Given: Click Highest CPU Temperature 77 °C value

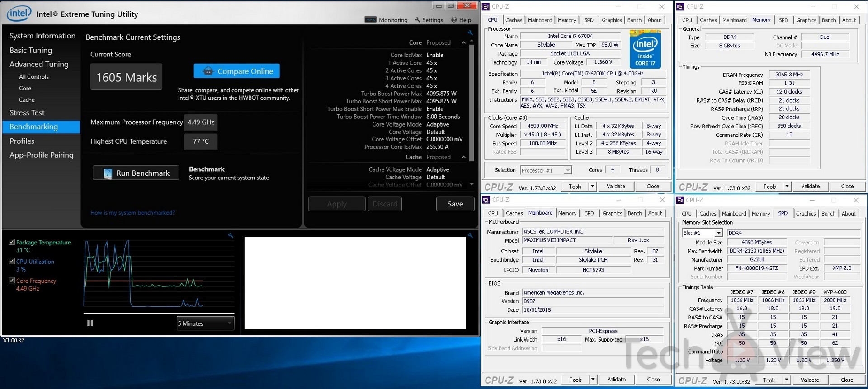Looking at the screenshot, I should pyautogui.click(x=201, y=141).
